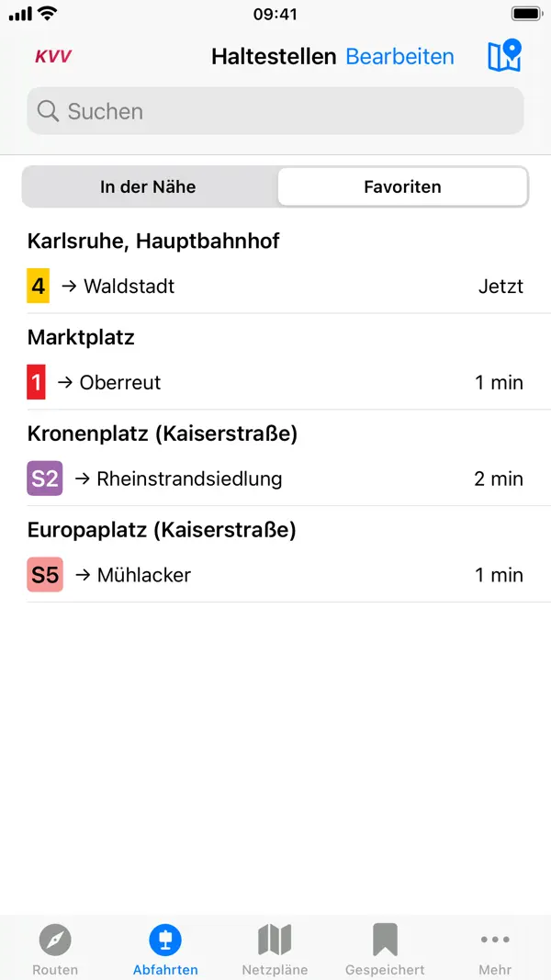551x980 pixels.
Task: Tap the KVV logo
Action: [52, 56]
